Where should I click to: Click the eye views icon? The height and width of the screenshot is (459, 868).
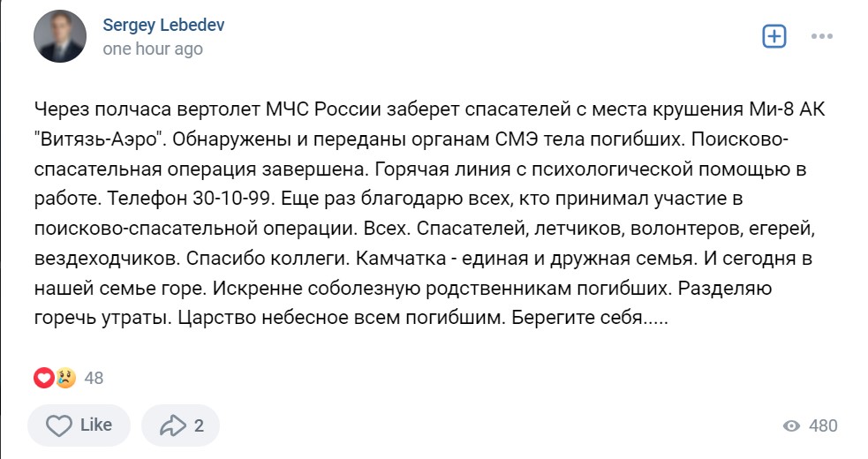791,425
